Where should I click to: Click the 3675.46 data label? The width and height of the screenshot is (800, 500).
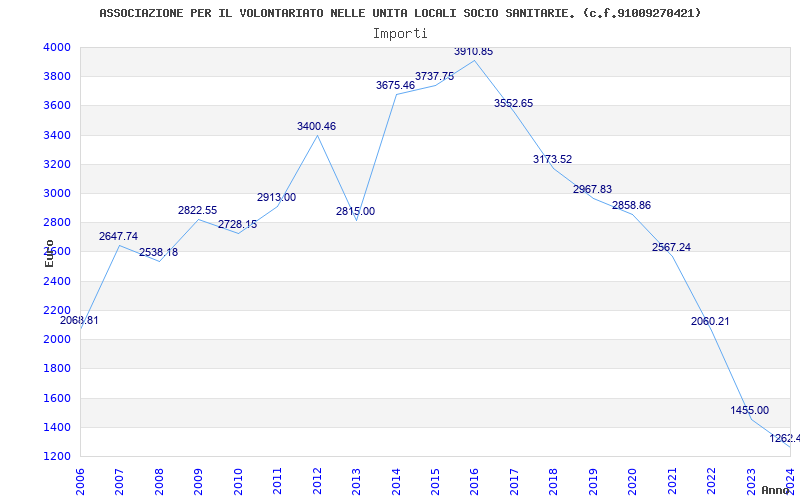click(395, 85)
